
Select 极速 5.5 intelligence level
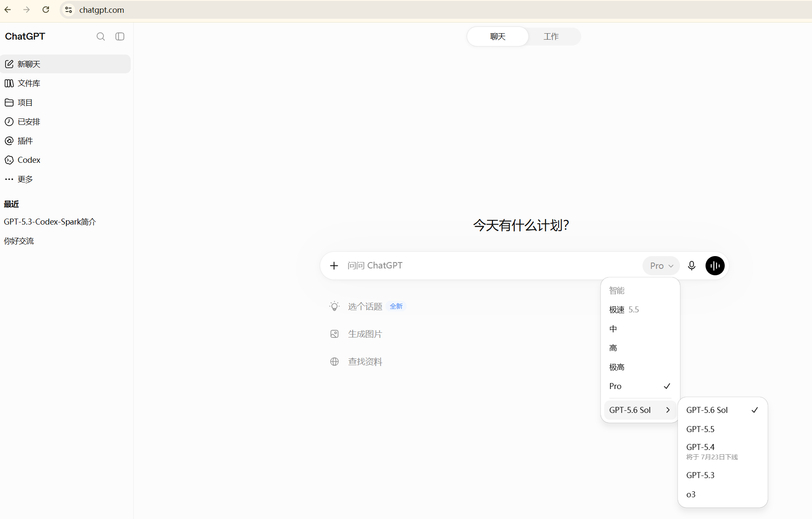point(640,310)
